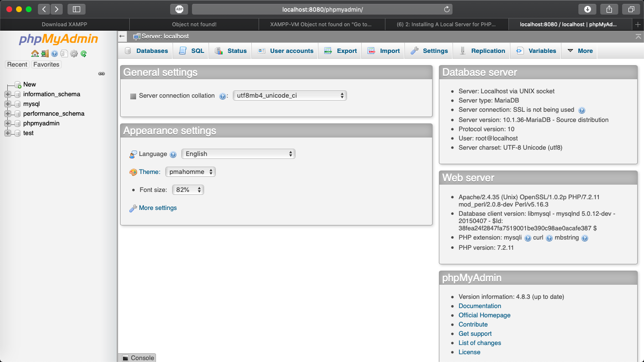Open the Contribute link
Image resolution: width=644 pixels, height=362 pixels.
click(x=473, y=325)
